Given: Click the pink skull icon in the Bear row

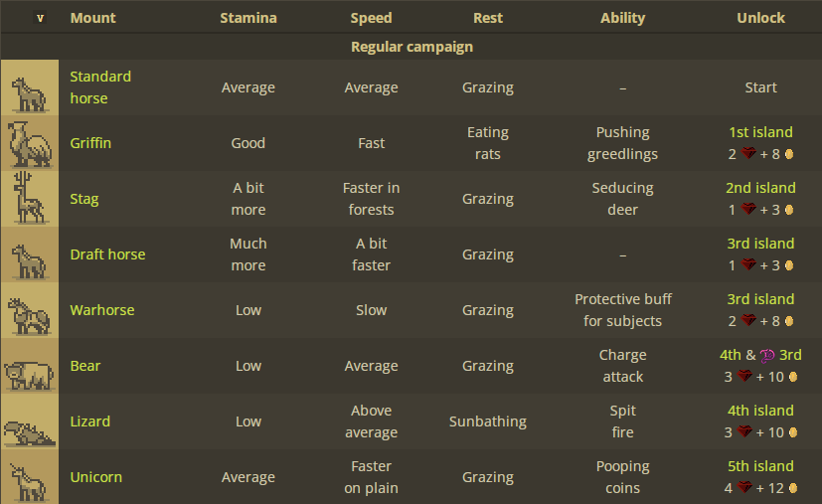Looking at the screenshot, I should (767, 356).
